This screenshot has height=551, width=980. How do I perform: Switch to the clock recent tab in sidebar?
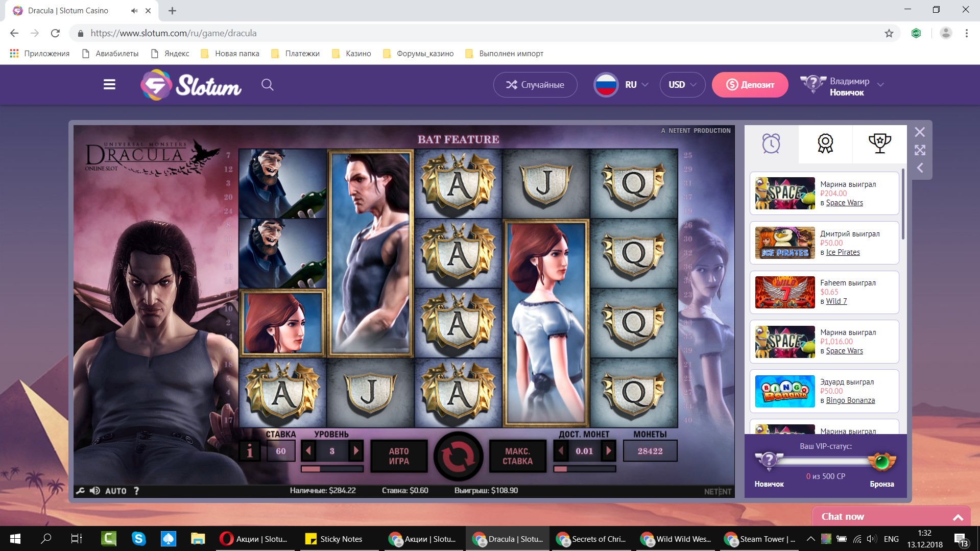[771, 143]
